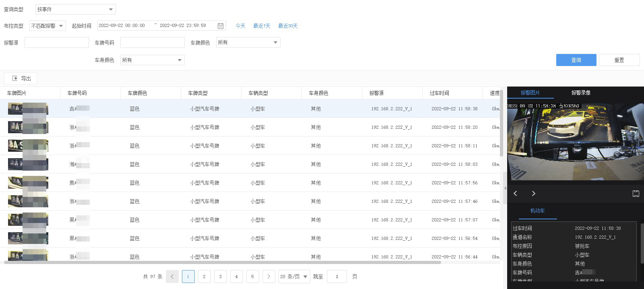Go to page 3
This screenshot has height=289, width=644.
(221, 277)
